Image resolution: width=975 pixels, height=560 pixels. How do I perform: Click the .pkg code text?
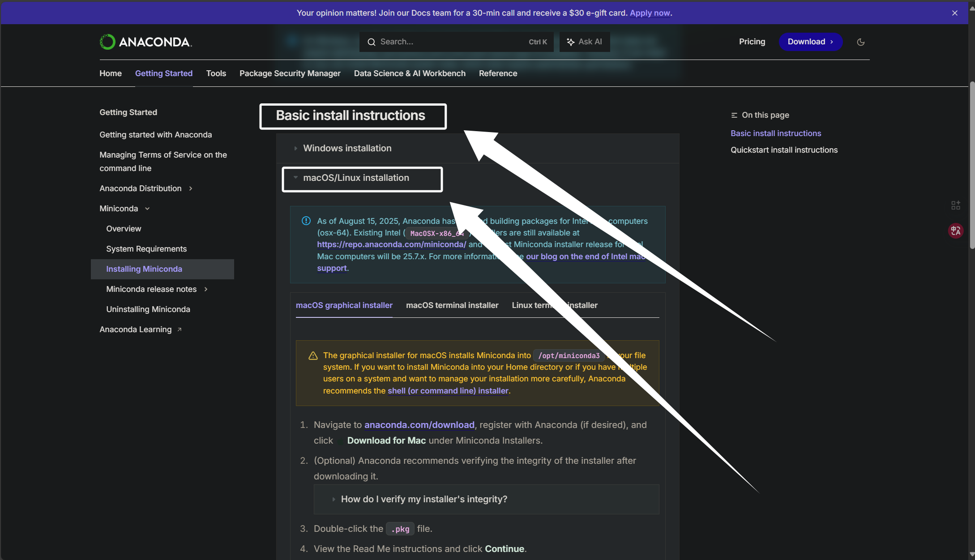point(400,529)
